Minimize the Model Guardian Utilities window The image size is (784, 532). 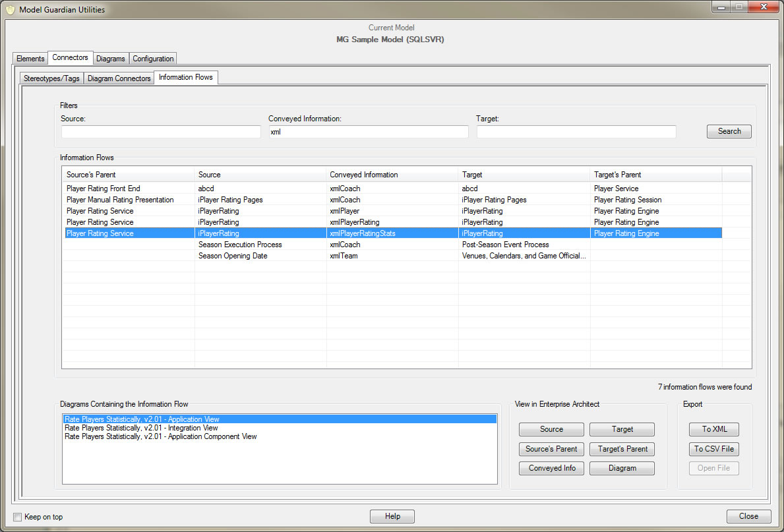coord(722,7)
